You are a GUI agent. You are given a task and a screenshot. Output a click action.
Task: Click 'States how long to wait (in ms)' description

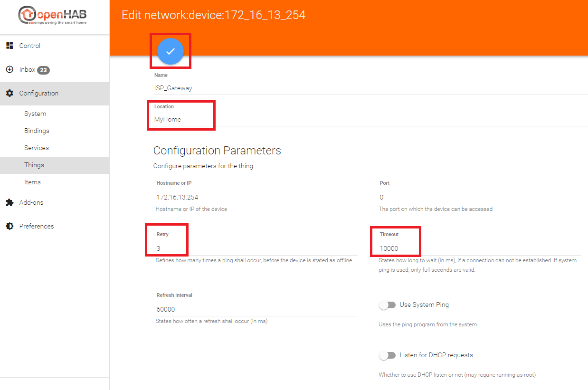[x=478, y=265]
